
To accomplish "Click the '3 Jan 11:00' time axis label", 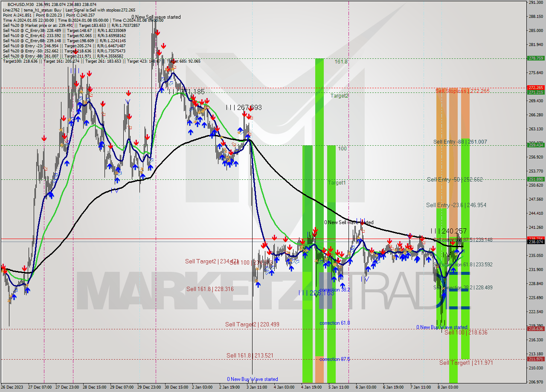I will pyautogui.click(x=256, y=387).
